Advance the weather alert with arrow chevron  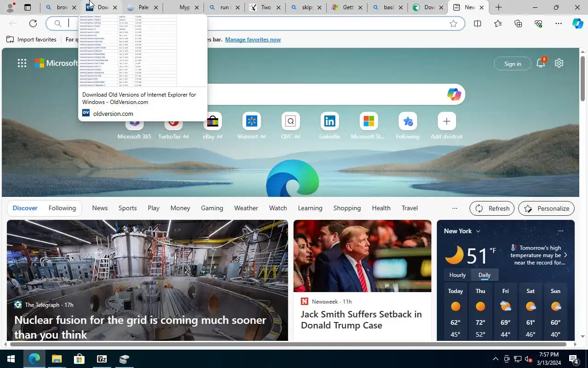click(565, 255)
